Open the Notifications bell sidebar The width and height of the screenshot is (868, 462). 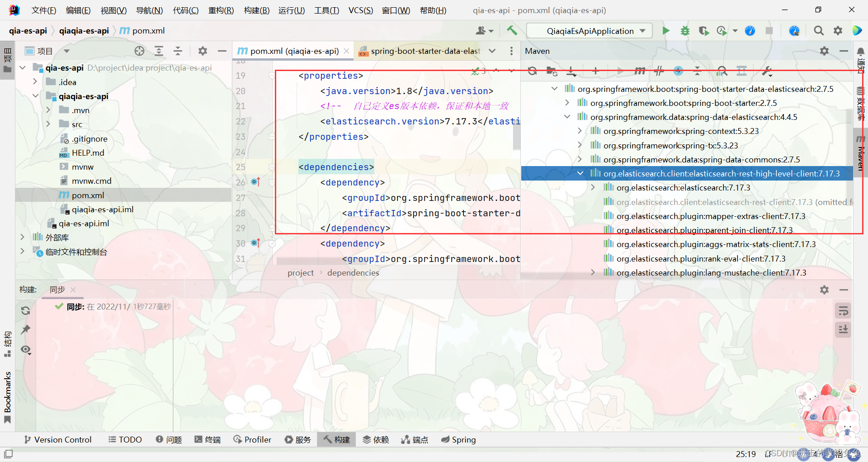click(861, 52)
